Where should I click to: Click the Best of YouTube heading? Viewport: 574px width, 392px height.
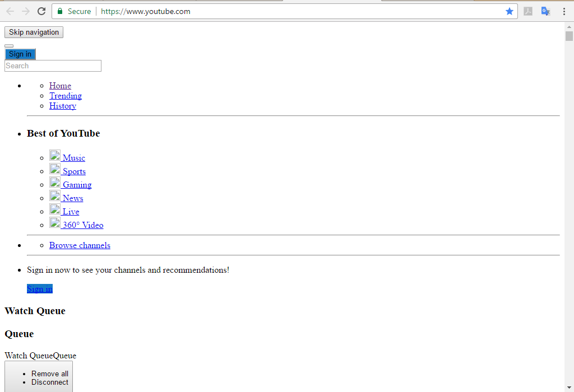click(x=63, y=133)
